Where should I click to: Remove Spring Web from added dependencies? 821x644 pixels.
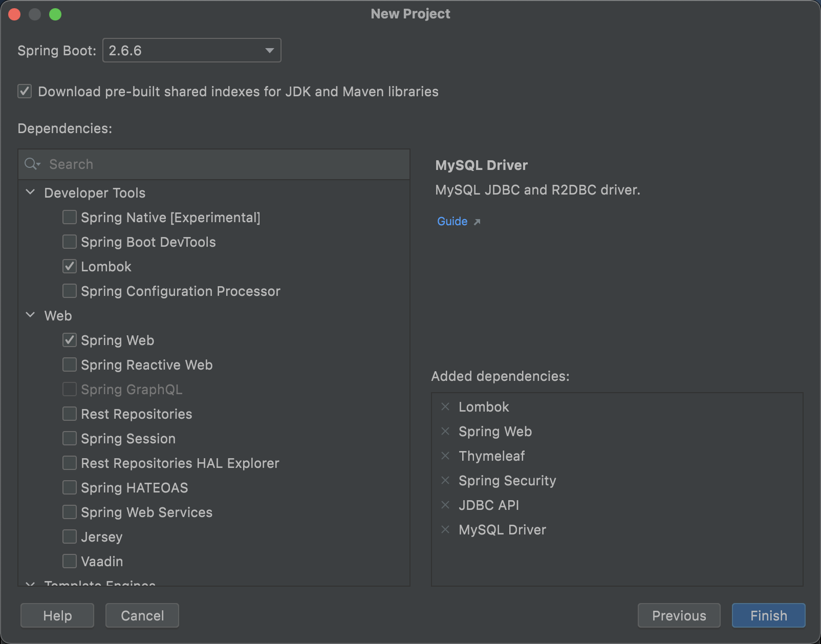coord(445,431)
